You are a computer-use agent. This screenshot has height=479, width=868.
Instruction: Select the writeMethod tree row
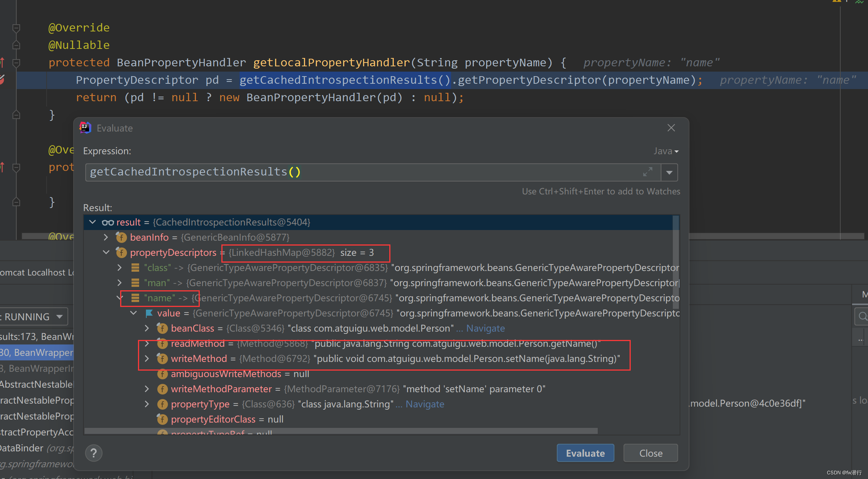tap(199, 359)
